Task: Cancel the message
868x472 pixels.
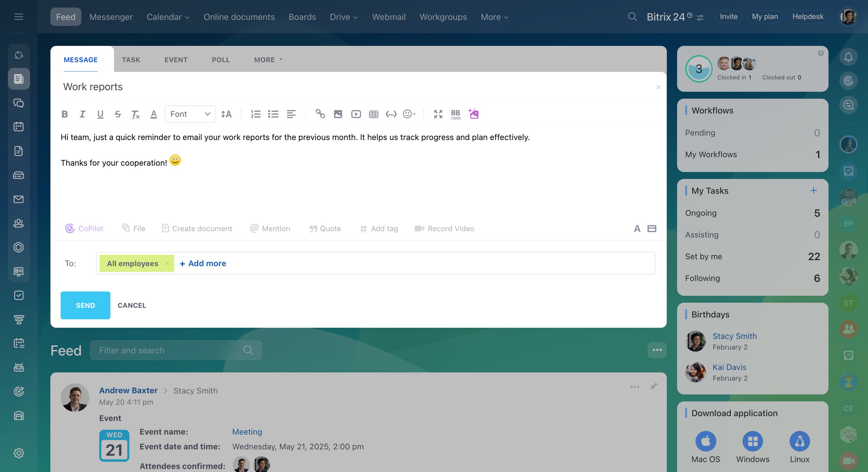Action: tap(132, 305)
